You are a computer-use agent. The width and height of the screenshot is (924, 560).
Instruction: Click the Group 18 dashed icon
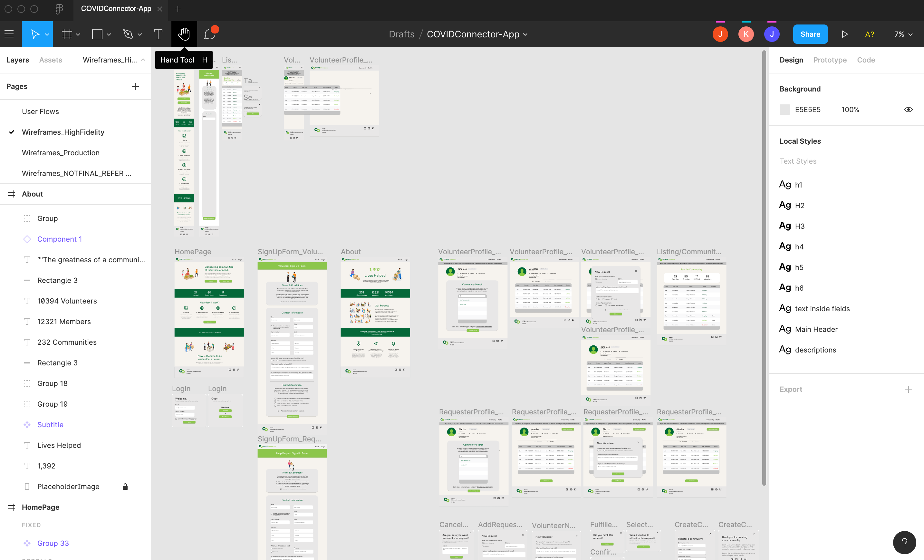click(27, 383)
